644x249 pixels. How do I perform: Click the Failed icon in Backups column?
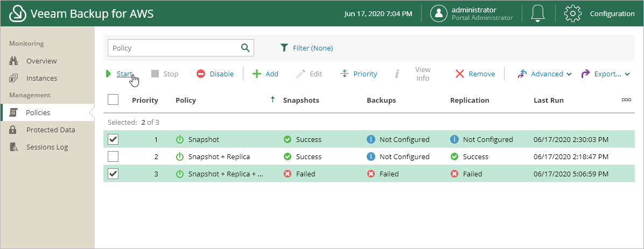click(370, 174)
